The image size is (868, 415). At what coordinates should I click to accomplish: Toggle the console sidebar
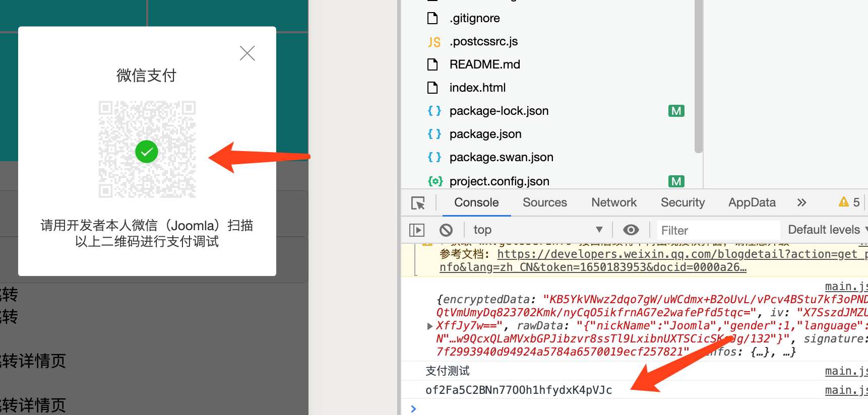pos(417,230)
